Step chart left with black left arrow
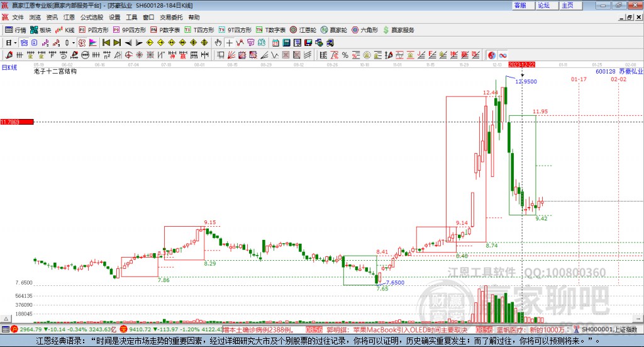Image resolution: width=644 pixels, height=347 pixels. pos(128,43)
